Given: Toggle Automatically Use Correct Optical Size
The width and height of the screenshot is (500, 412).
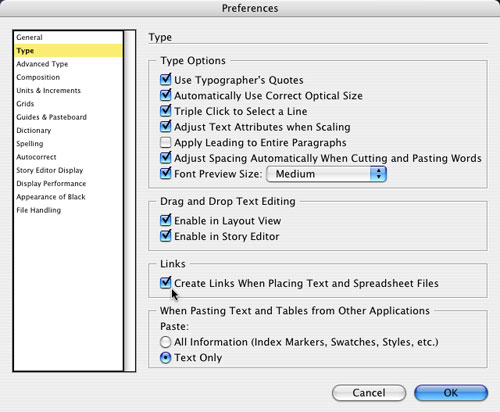Looking at the screenshot, I should tap(165, 96).
